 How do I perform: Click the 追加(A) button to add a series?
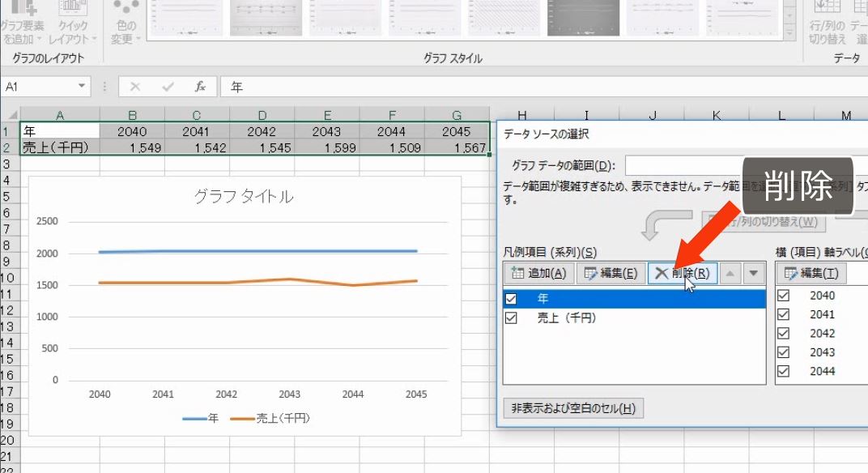[x=542, y=273]
